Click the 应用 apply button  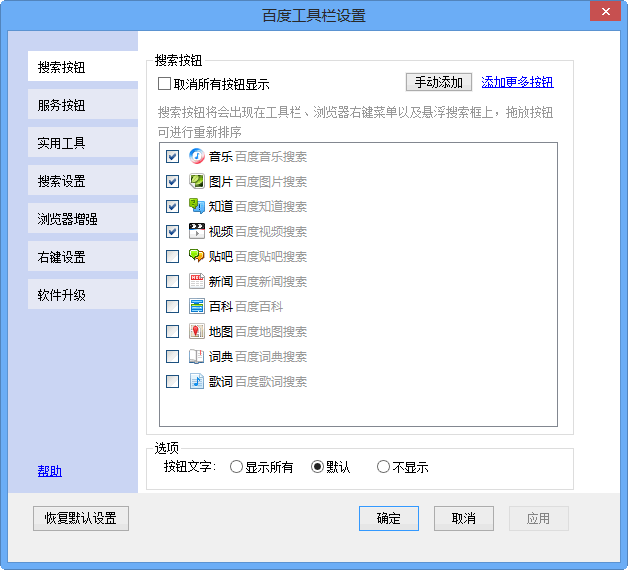pos(539,518)
